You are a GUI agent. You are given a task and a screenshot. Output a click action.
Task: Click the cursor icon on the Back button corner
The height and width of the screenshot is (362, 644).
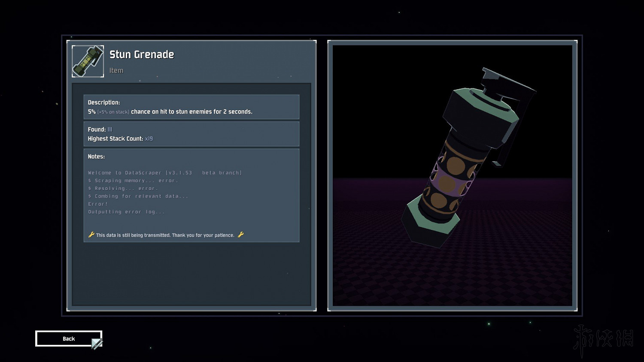click(x=97, y=343)
